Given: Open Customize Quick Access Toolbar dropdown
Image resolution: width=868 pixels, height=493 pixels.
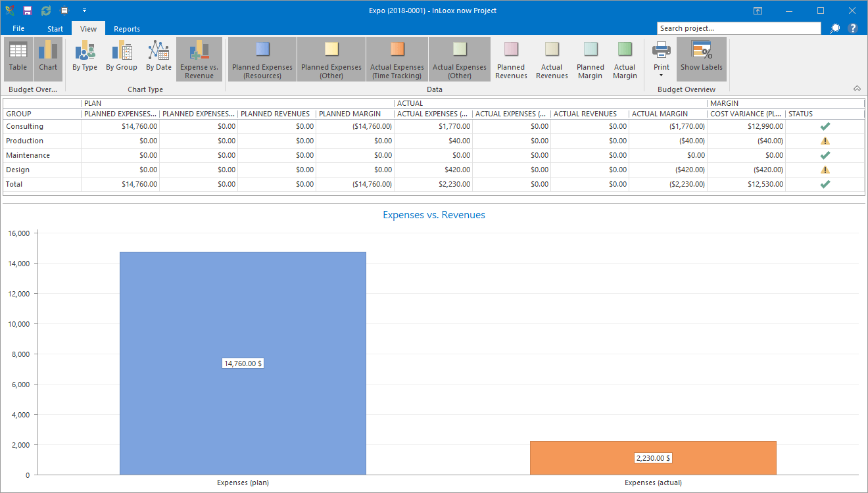Looking at the screenshot, I should point(84,11).
